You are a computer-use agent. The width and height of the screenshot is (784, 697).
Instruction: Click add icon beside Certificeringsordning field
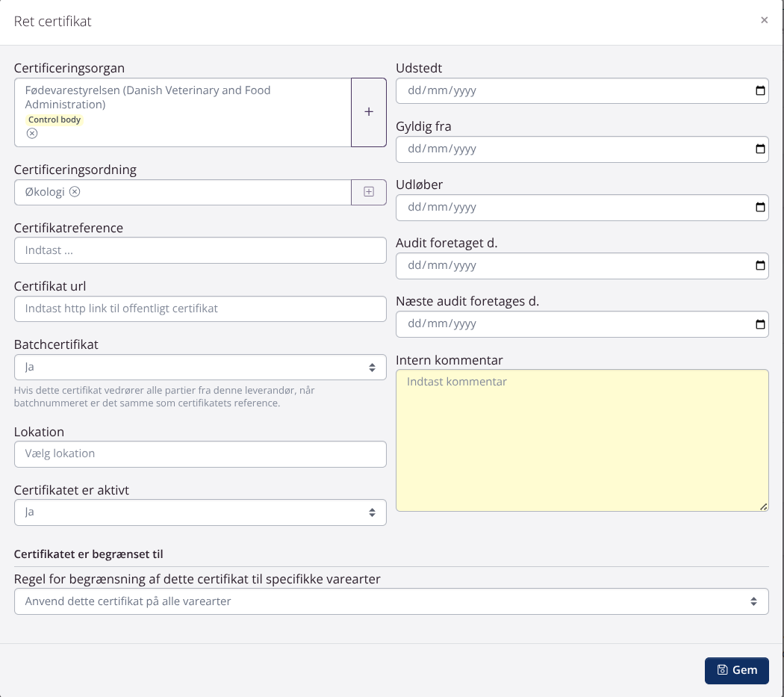(368, 192)
